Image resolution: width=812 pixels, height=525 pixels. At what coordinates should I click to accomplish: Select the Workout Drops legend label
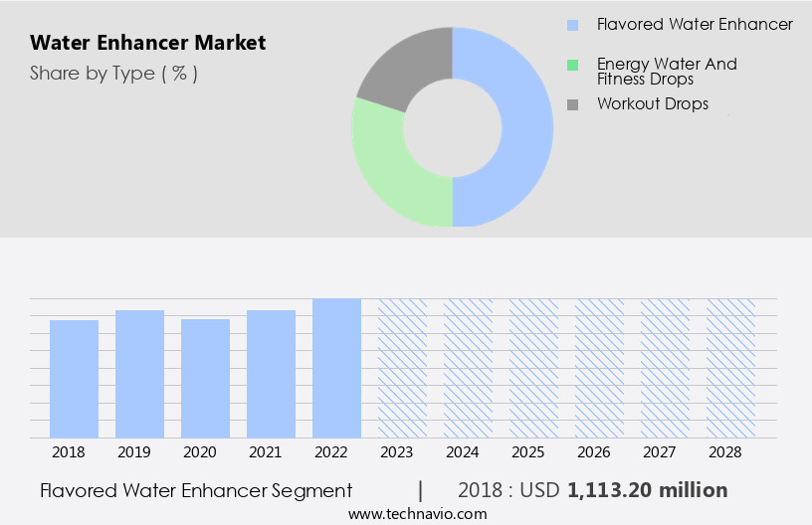tap(652, 104)
